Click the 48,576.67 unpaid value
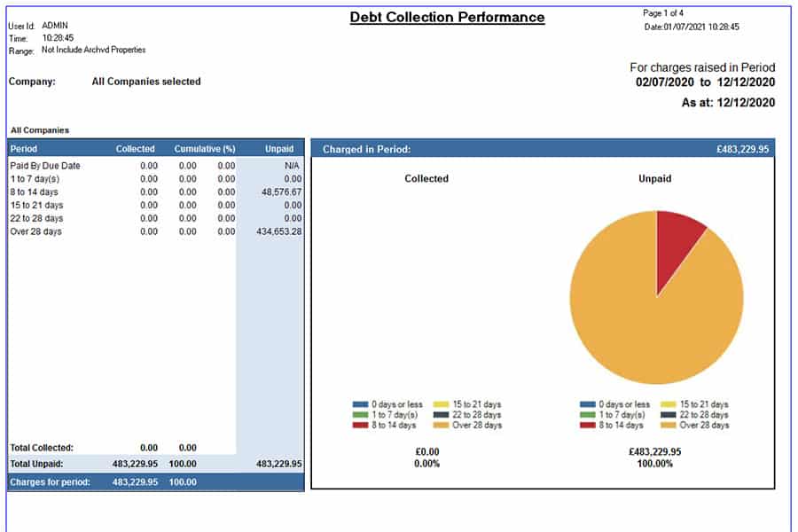Viewport: 798px width, 532px height. pyautogui.click(x=276, y=192)
